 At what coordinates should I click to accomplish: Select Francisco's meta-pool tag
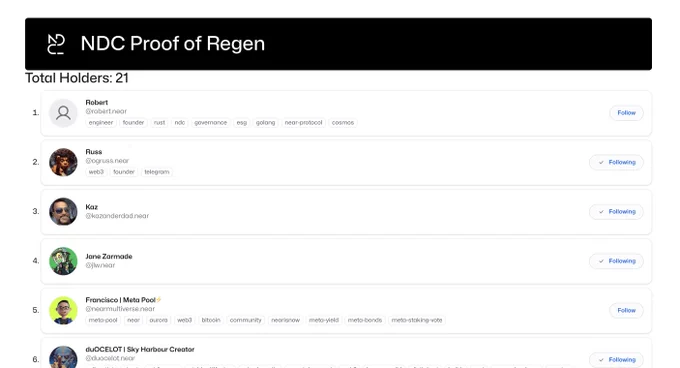pyautogui.click(x=103, y=320)
